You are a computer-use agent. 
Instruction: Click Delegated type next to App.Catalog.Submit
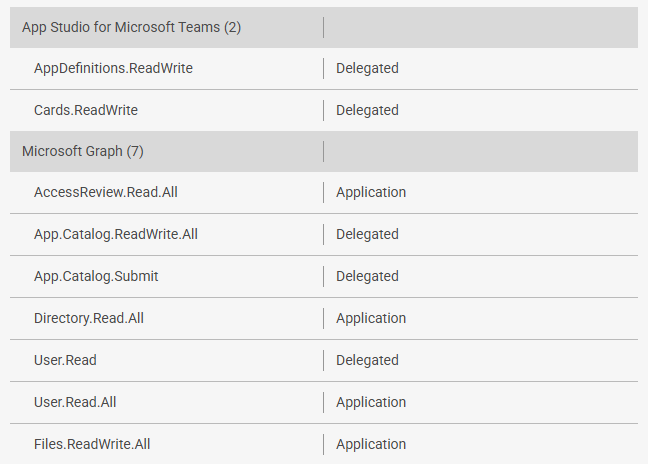[x=367, y=276]
